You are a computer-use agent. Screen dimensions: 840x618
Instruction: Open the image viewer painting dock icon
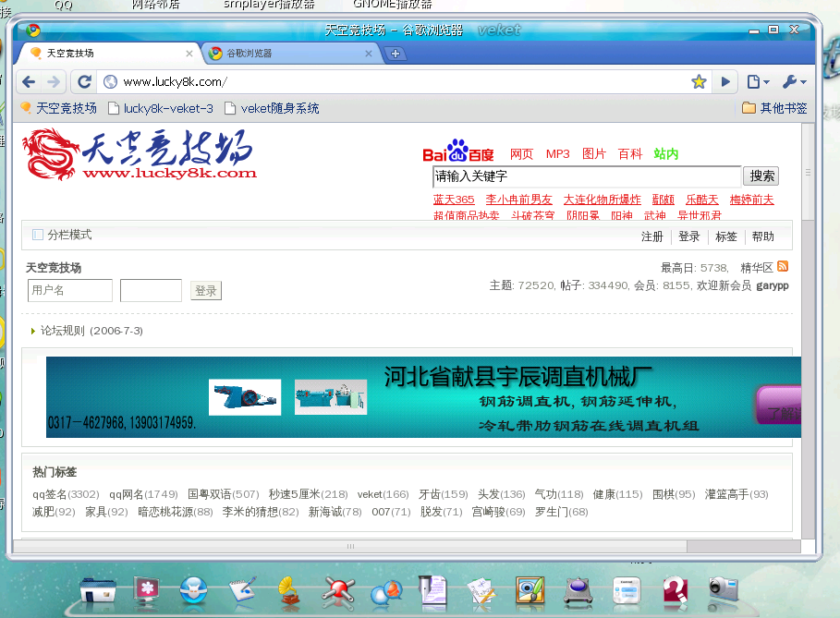tap(530, 590)
